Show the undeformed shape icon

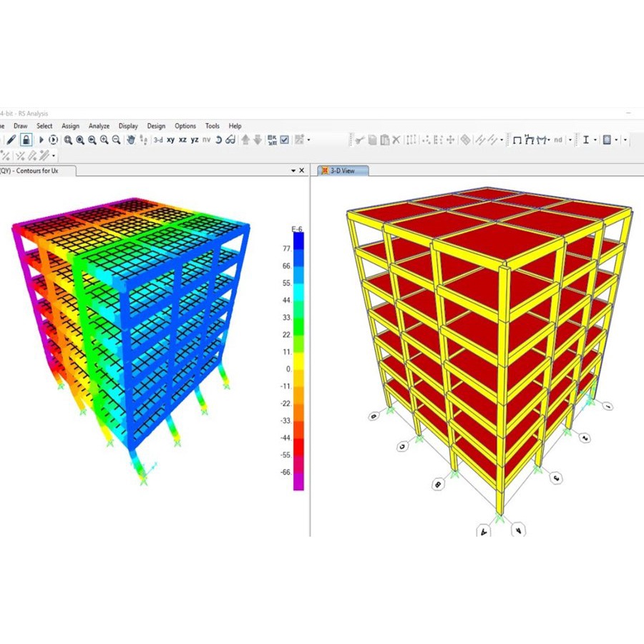pos(517,140)
